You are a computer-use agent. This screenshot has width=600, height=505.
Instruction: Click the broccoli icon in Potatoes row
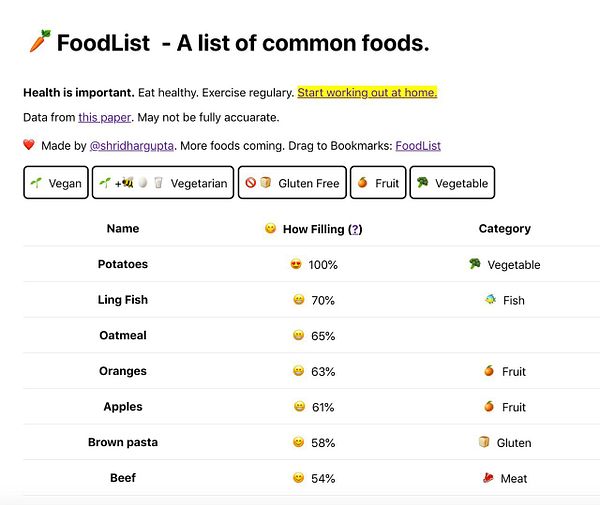475,265
